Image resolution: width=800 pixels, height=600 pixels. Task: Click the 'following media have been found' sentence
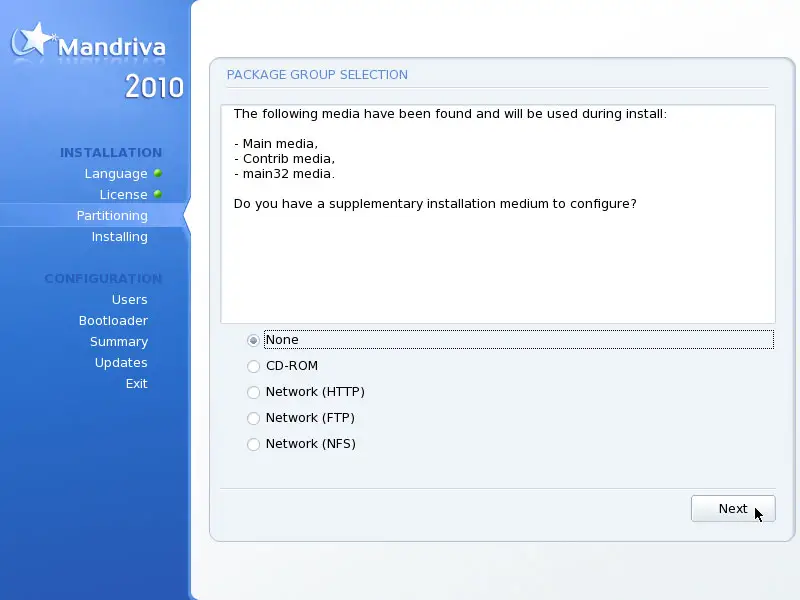click(x=450, y=114)
